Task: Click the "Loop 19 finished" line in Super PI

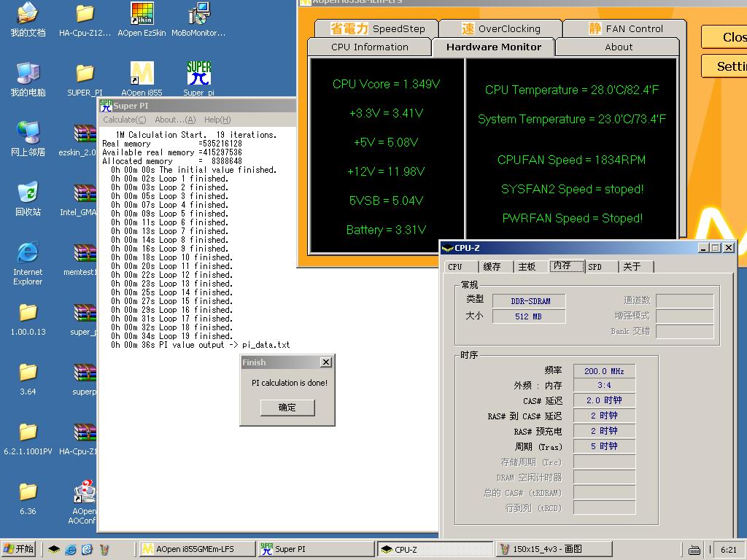Action: click(x=171, y=336)
